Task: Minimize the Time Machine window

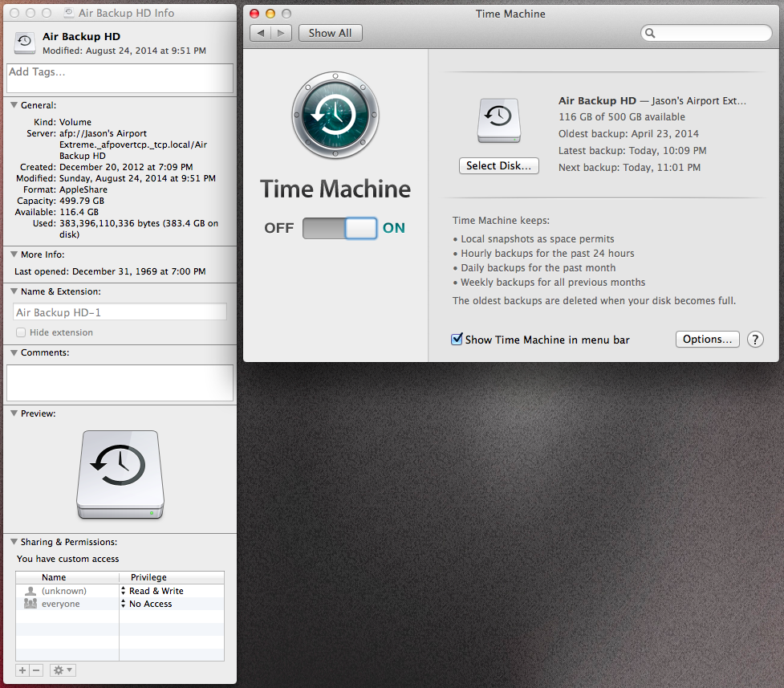Action: pyautogui.click(x=270, y=14)
